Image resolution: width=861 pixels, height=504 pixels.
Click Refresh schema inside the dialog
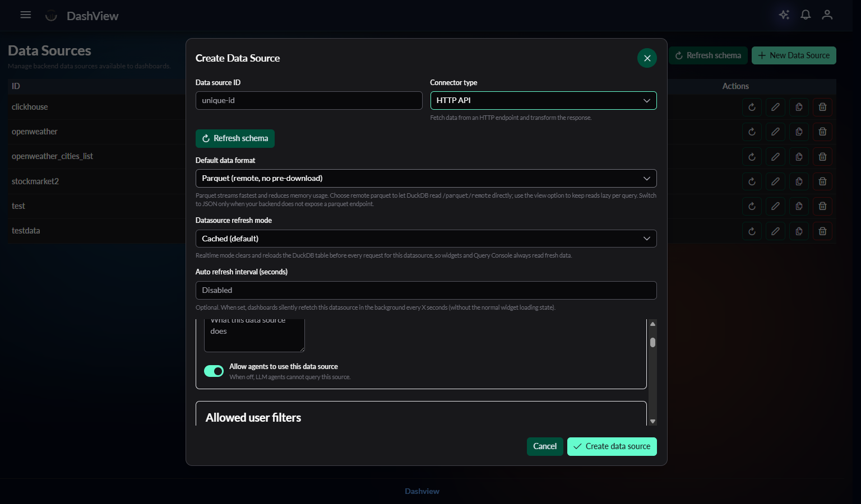[235, 138]
